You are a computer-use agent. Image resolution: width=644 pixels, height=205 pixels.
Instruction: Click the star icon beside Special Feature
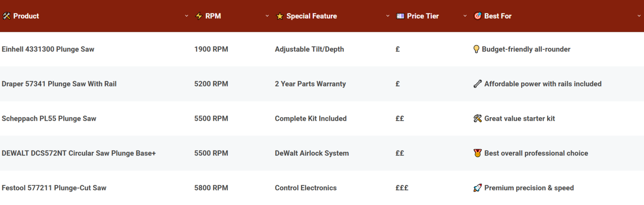[x=280, y=16]
